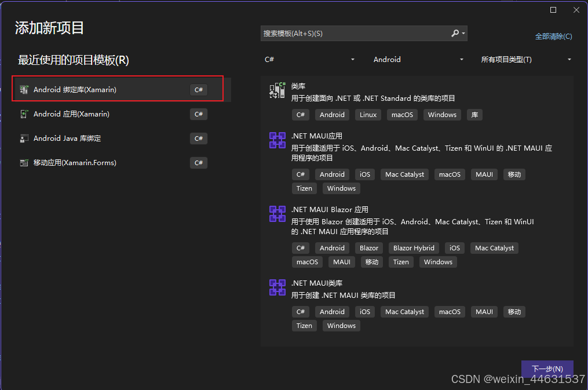This screenshot has width=588, height=390.
Task: Expand the search options arrow
Action: point(463,34)
